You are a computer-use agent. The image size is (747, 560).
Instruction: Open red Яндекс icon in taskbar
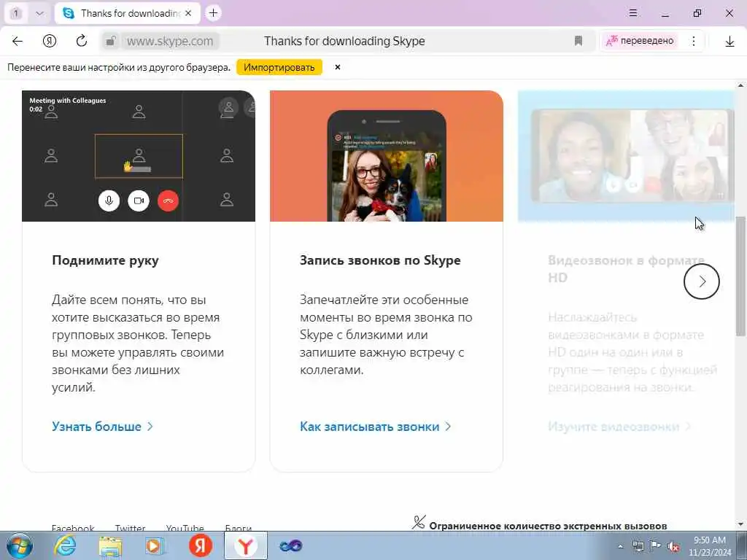pyautogui.click(x=200, y=545)
